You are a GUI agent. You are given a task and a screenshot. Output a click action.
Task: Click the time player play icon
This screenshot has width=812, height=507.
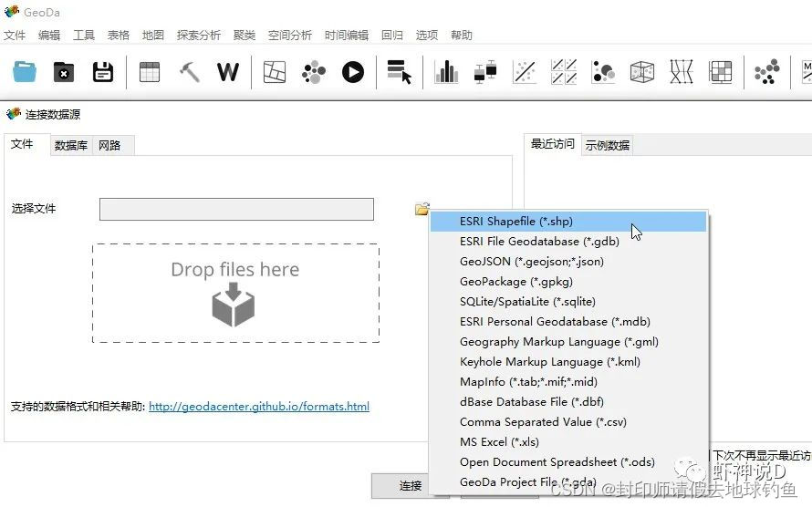[353, 72]
